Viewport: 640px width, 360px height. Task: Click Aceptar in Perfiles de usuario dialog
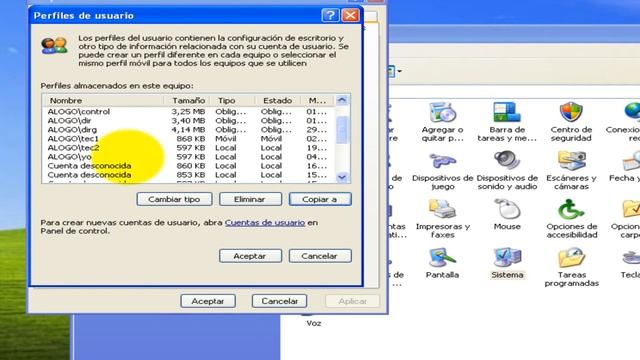click(x=250, y=256)
